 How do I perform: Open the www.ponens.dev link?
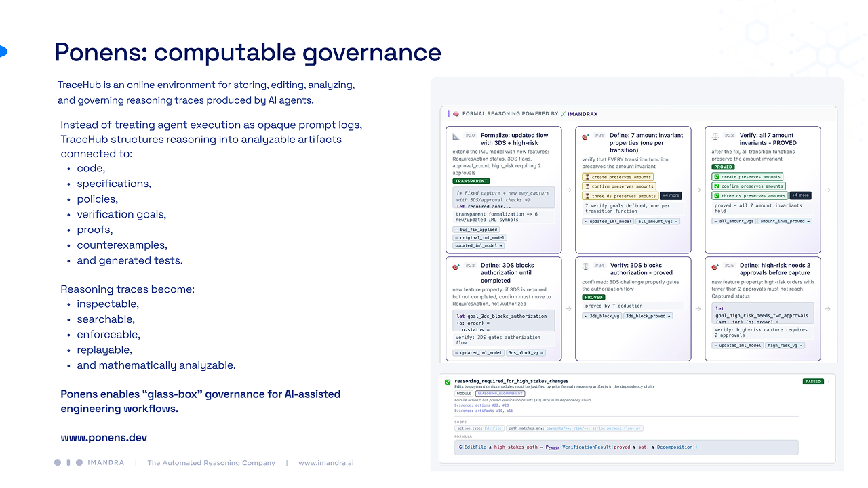coord(104,438)
